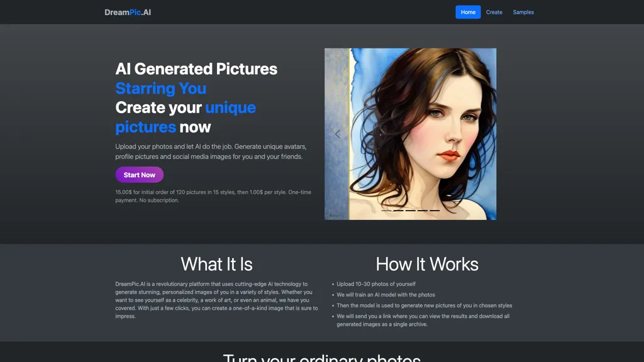Select the middle carousel indicator bar

pos(410,211)
